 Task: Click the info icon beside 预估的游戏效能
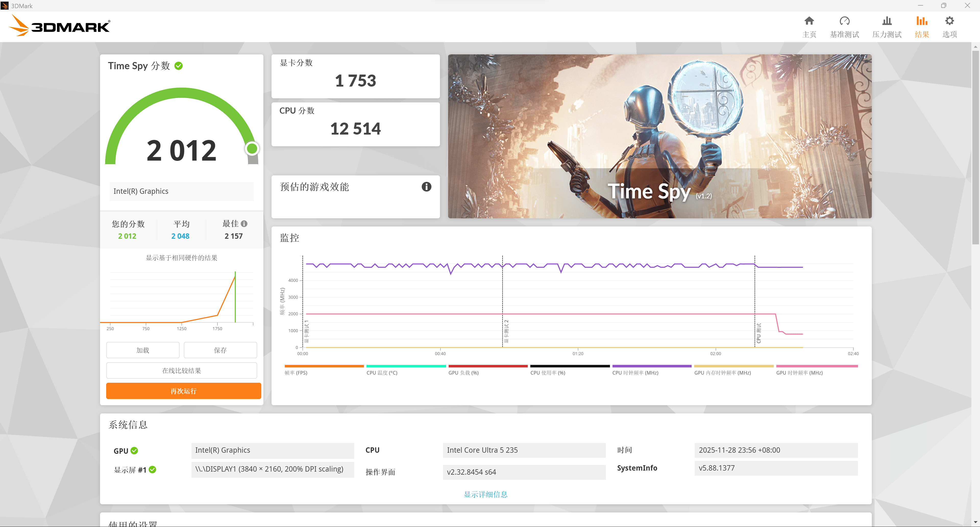click(426, 187)
